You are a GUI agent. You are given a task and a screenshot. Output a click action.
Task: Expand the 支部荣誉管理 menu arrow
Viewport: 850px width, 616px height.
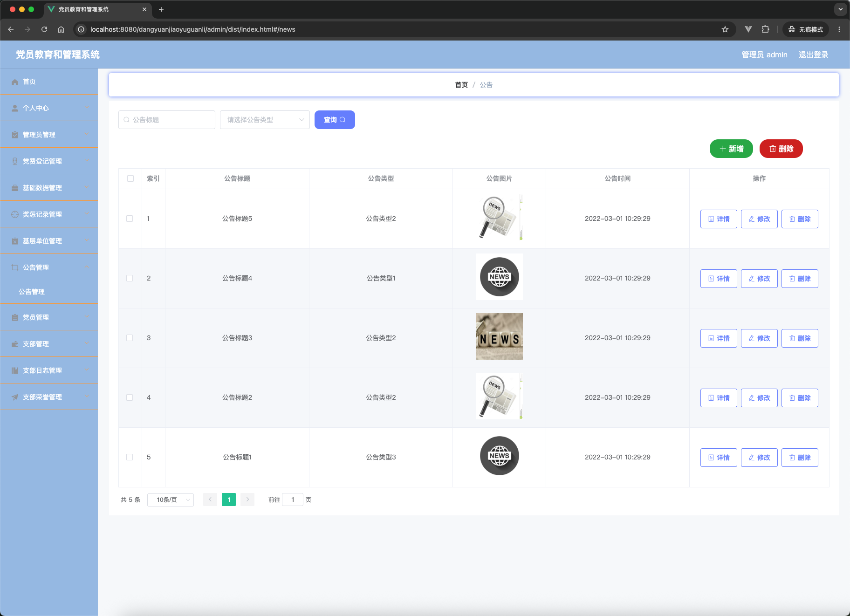click(x=86, y=397)
